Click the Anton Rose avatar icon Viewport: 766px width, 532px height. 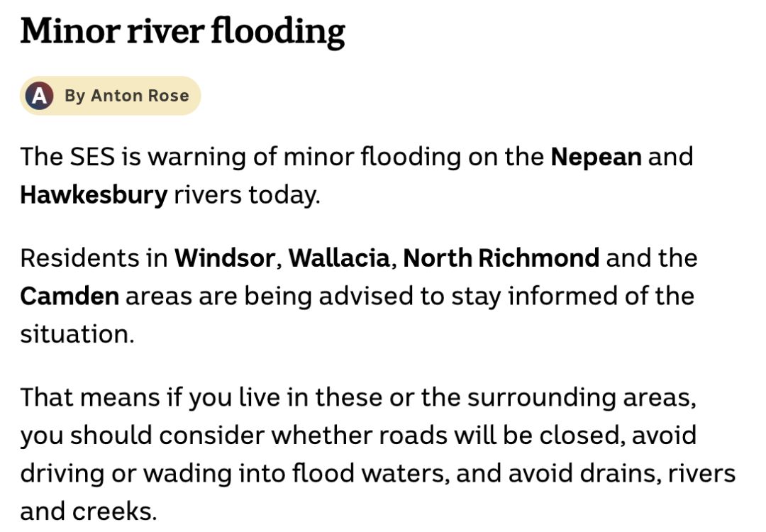40,96
